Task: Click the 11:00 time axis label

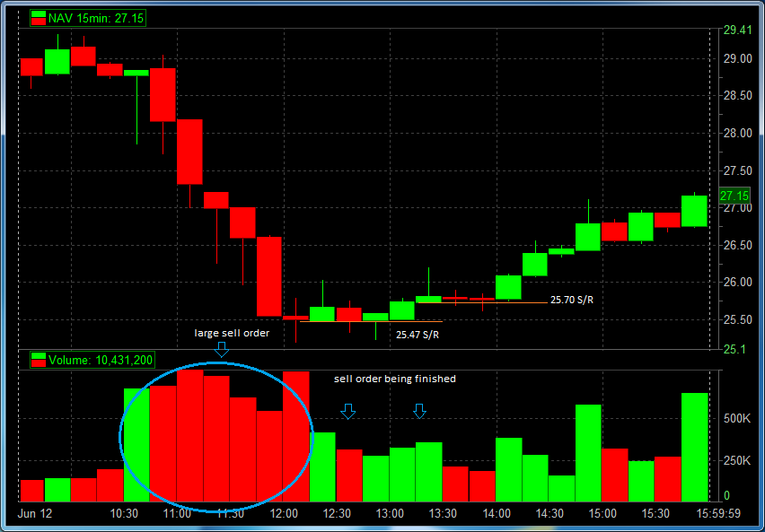Action: pyautogui.click(x=177, y=514)
